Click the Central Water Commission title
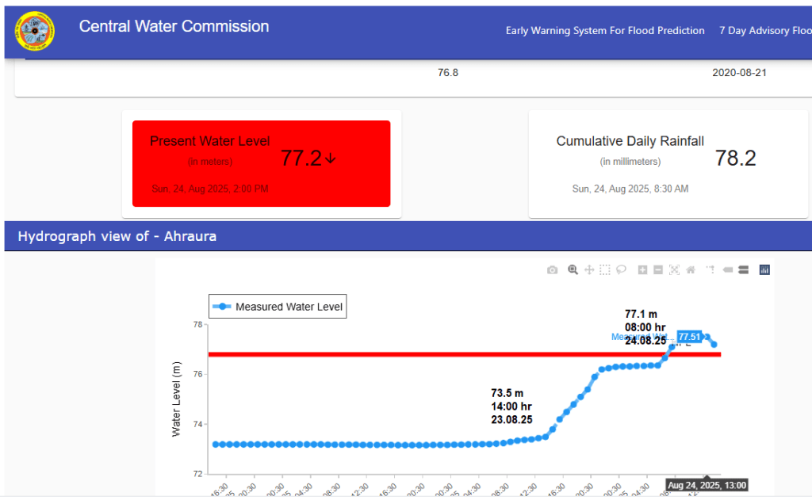Image resolution: width=812 pixels, height=504 pixels. pos(174,26)
